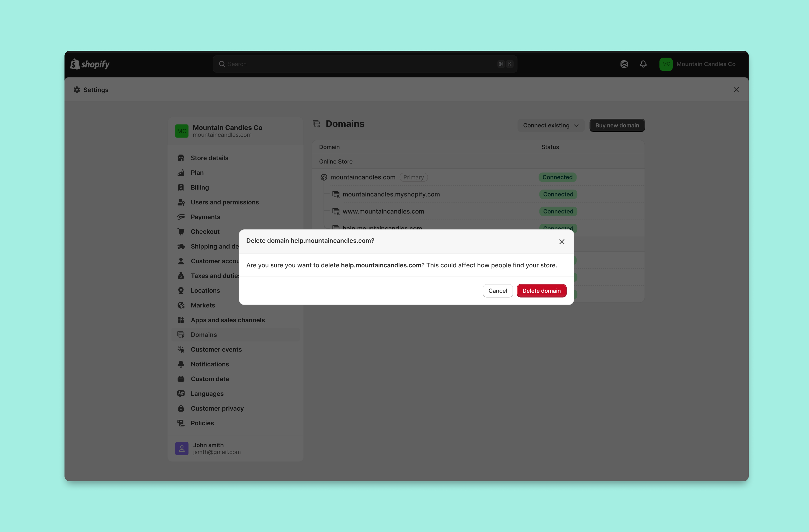Viewport: 809px width, 532px height.
Task: Click the Customer privacy lock icon
Action: coord(181,408)
